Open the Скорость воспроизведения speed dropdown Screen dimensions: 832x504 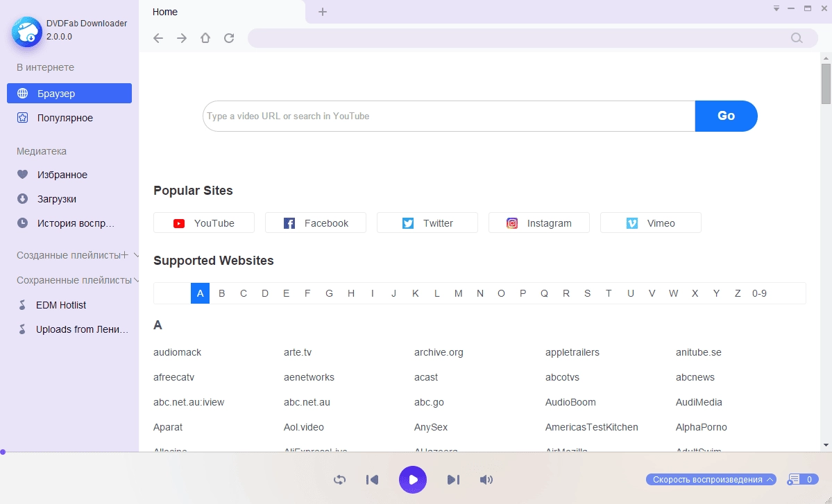[711, 480]
